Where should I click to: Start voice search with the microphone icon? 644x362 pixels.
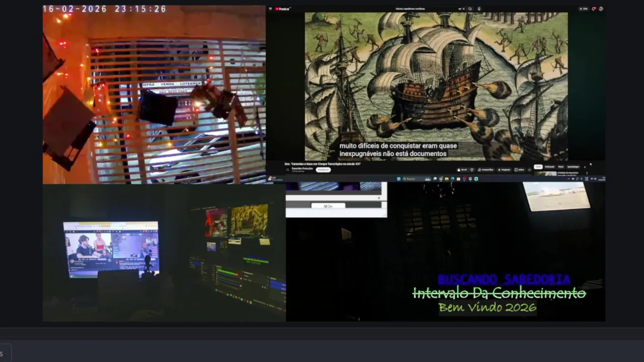click(x=479, y=9)
